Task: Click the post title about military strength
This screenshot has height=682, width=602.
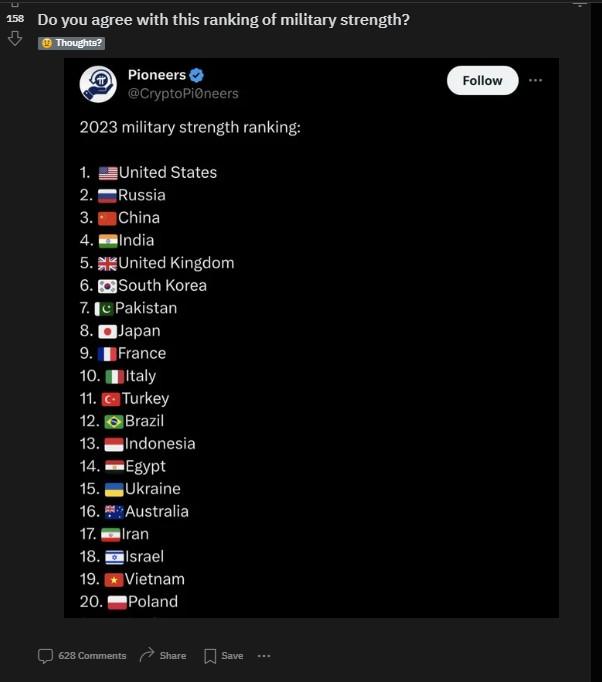Action: 224,20
